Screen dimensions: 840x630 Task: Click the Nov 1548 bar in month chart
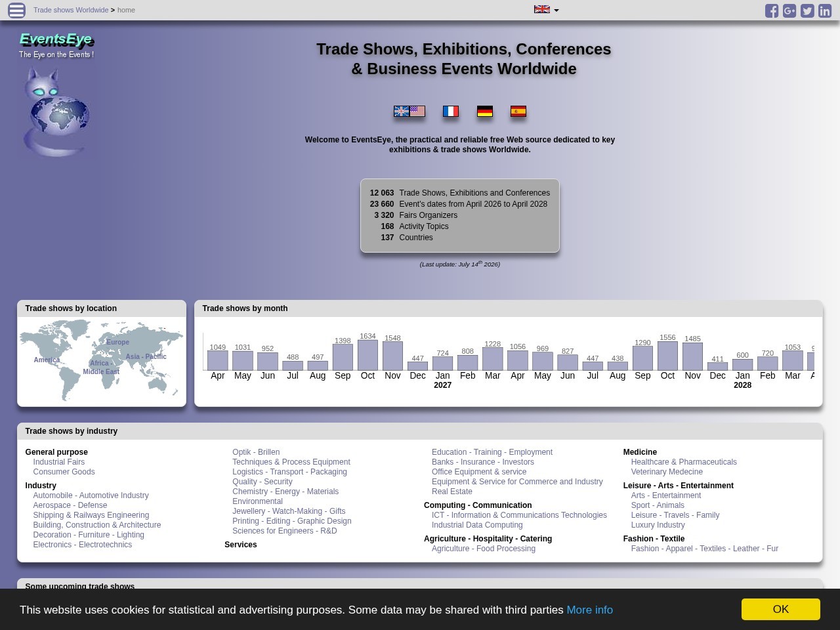392,356
